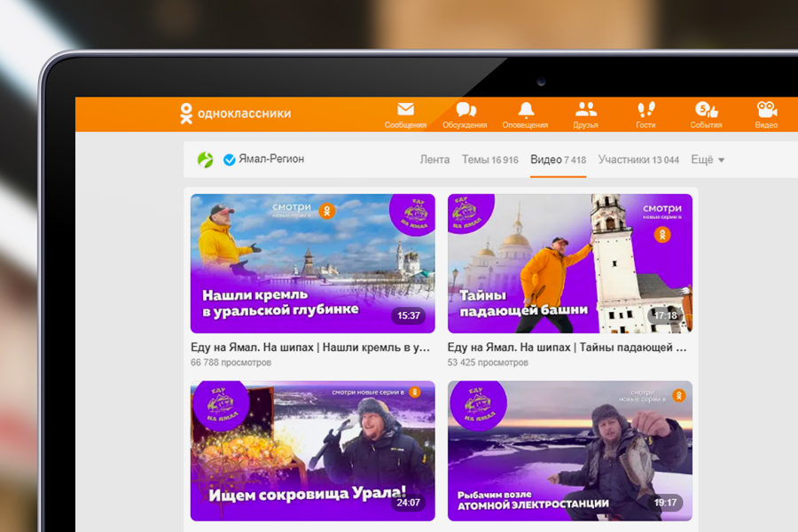The width and height of the screenshot is (798, 532).
Task: Open the Ямал-Регион group name link
Action: (x=271, y=159)
